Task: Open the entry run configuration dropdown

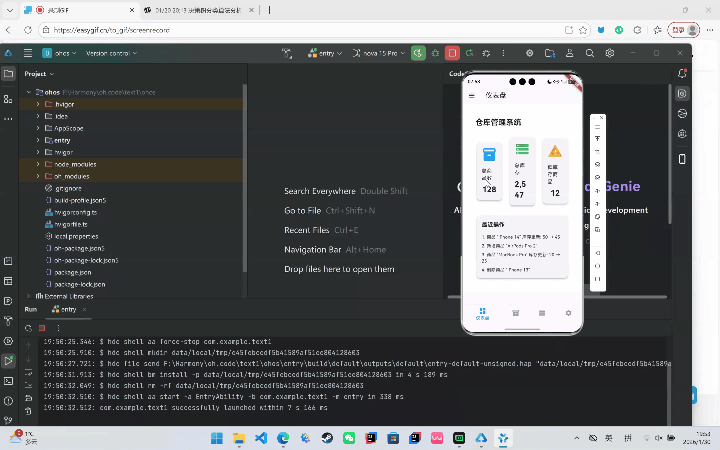Action: (325, 53)
